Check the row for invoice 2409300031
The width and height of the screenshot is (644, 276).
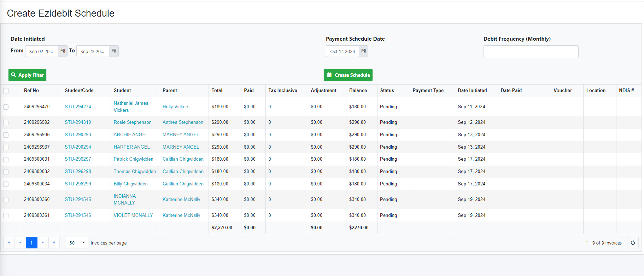6,160
